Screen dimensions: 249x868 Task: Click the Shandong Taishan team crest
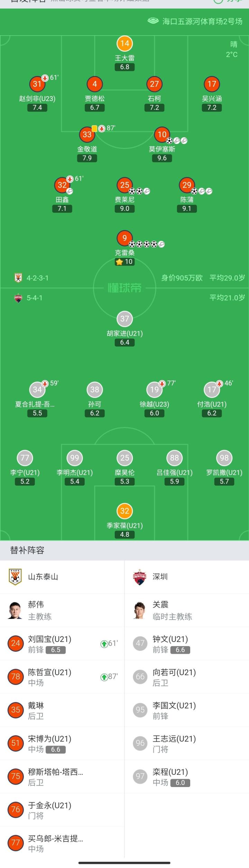coord(15,577)
